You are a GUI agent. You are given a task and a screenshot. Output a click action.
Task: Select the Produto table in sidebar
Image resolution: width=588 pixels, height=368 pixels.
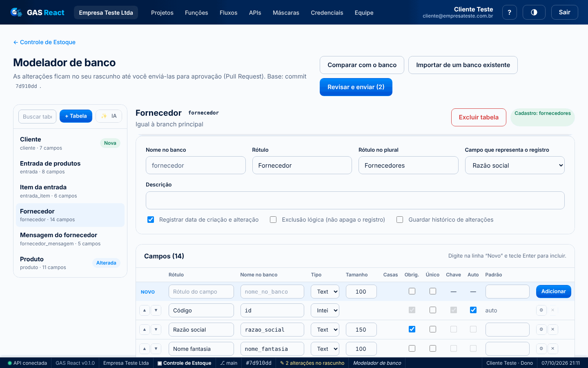(70, 263)
